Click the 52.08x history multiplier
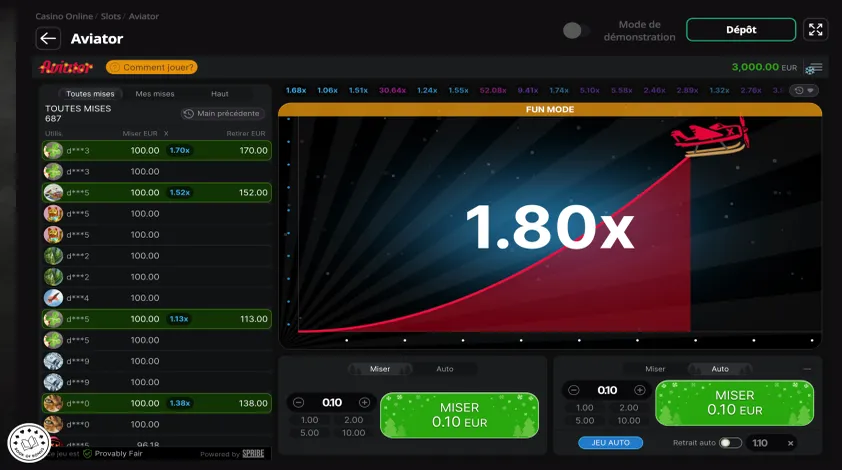This screenshot has width=842, height=470. (x=493, y=90)
